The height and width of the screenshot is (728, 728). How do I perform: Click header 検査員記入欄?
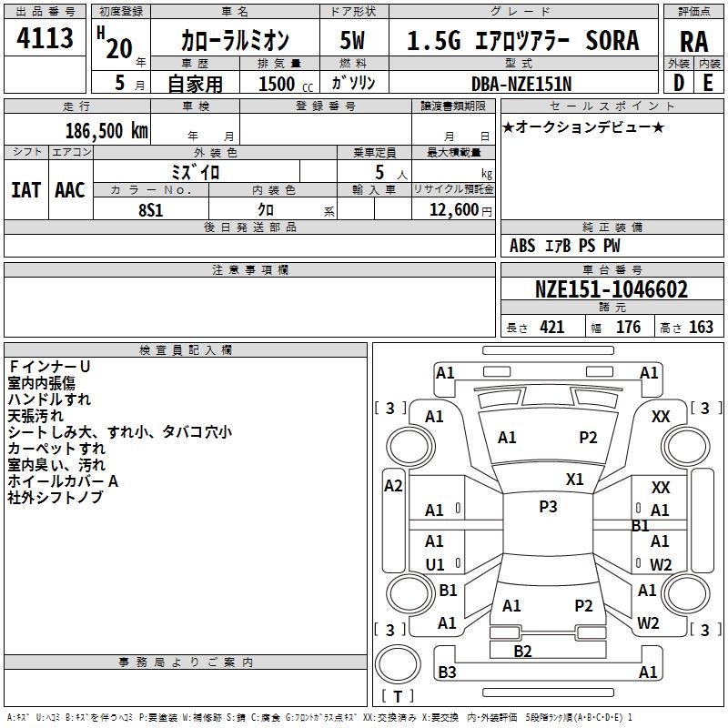tap(186, 350)
